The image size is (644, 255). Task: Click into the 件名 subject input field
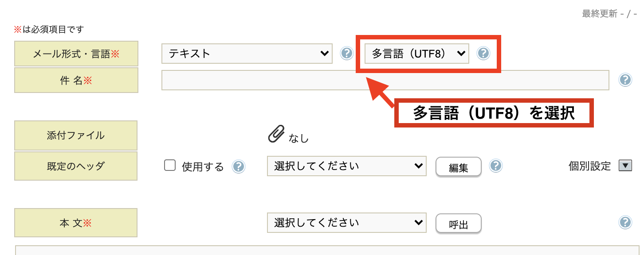pos(385,80)
